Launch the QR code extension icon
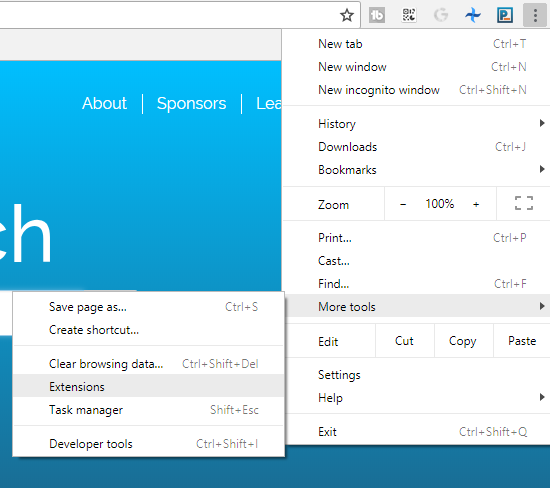Image resolution: width=550 pixels, height=488 pixels. tap(409, 15)
